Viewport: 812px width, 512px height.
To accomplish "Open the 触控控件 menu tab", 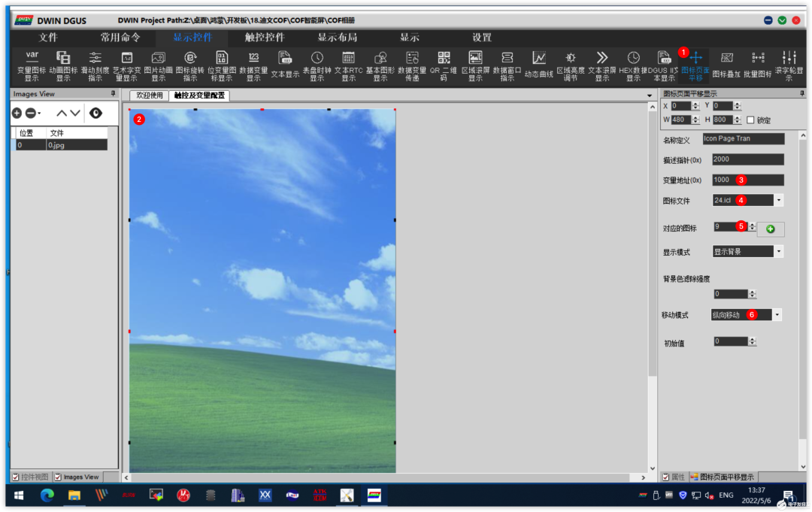I will click(x=265, y=37).
